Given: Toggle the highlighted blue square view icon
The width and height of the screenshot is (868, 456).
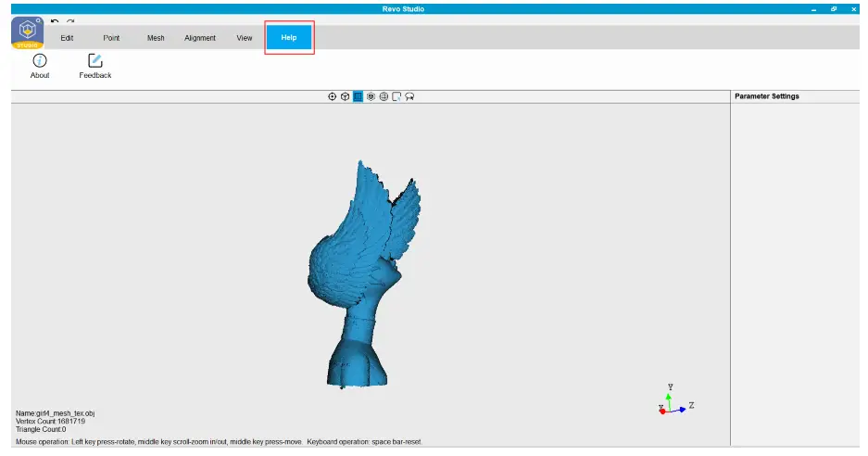Looking at the screenshot, I should (x=358, y=96).
